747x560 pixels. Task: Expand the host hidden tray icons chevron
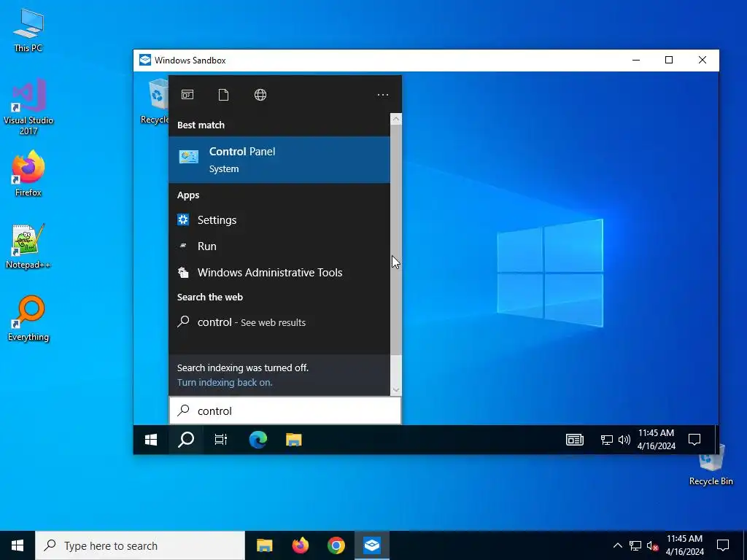click(617, 545)
